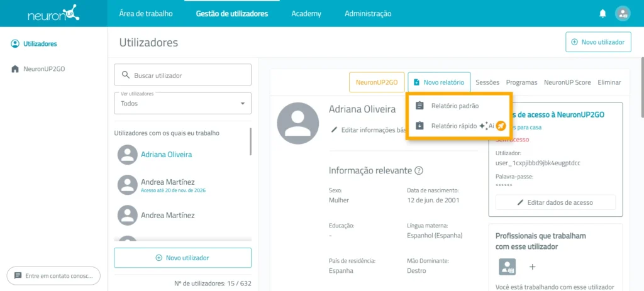Image resolution: width=644 pixels, height=291 pixels.
Task: Open the Ver utilizadores dropdown
Action: 183,103
